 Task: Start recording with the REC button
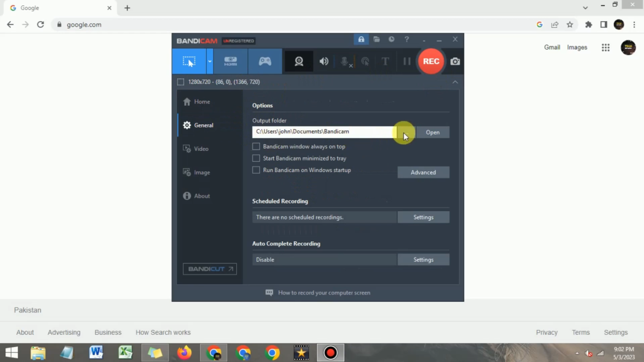pyautogui.click(x=431, y=61)
